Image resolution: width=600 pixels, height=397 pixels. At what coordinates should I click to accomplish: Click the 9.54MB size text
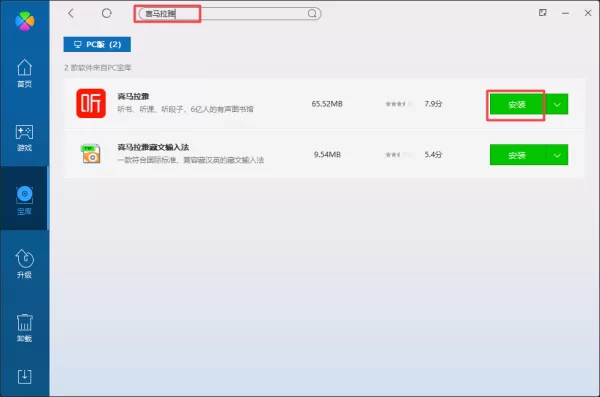click(327, 154)
